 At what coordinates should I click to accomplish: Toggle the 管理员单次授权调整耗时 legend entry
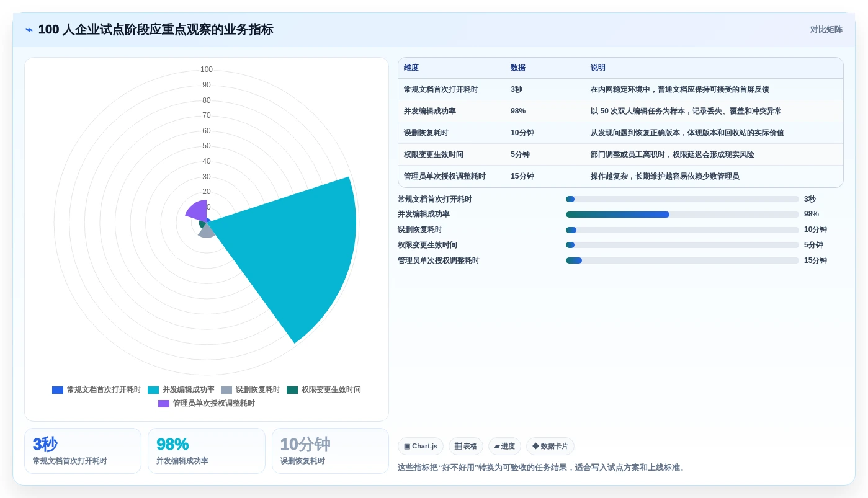coord(206,404)
